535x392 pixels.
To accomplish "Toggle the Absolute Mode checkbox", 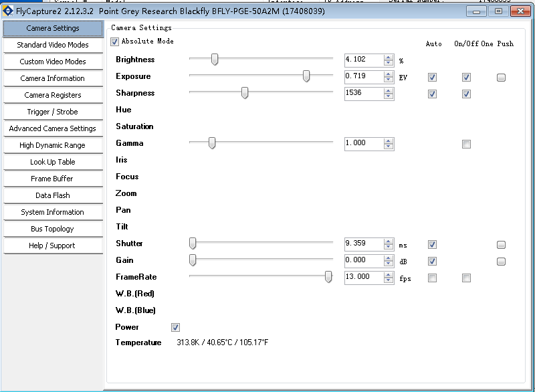I will pyautogui.click(x=114, y=41).
